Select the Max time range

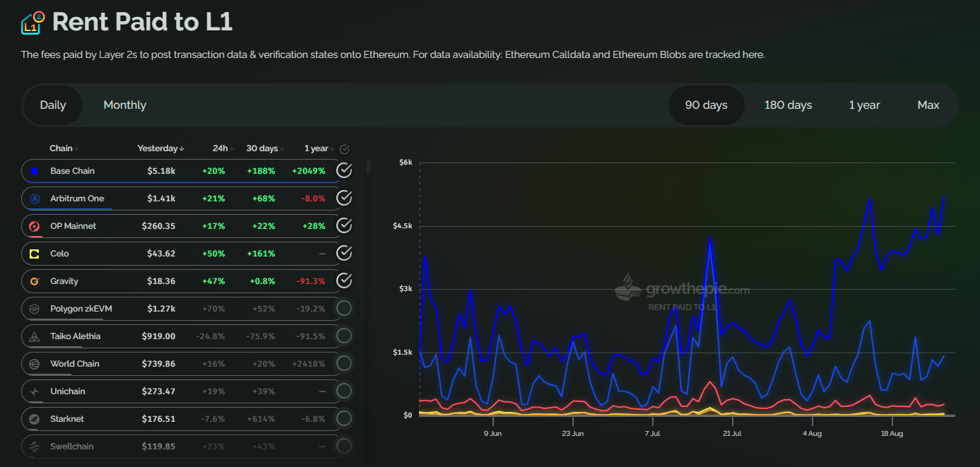928,105
